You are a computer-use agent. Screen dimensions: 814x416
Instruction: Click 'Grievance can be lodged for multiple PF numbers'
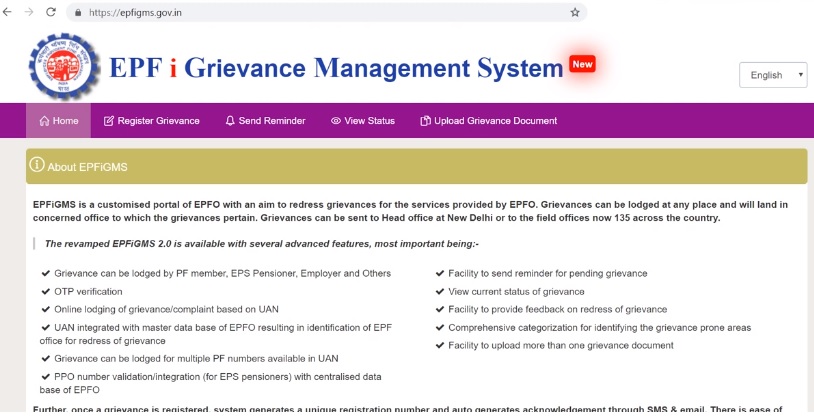click(x=196, y=358)
